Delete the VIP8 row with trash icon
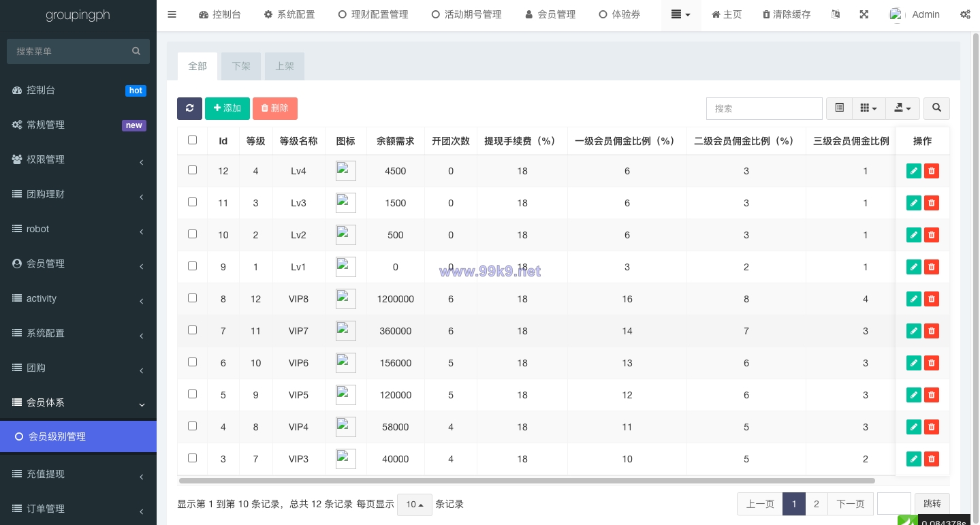Viewport: 980px width, 525px height. tap(932, 299)
